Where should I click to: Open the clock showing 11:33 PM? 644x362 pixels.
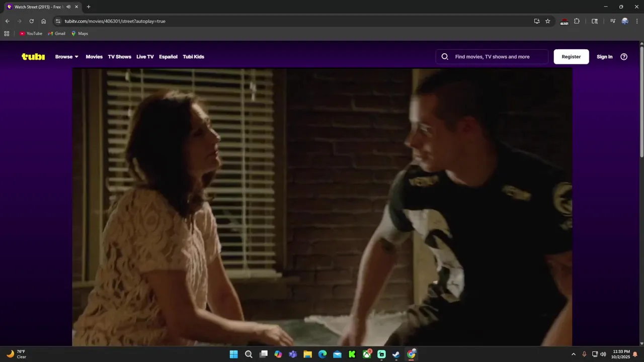click(x=621, y=354)
